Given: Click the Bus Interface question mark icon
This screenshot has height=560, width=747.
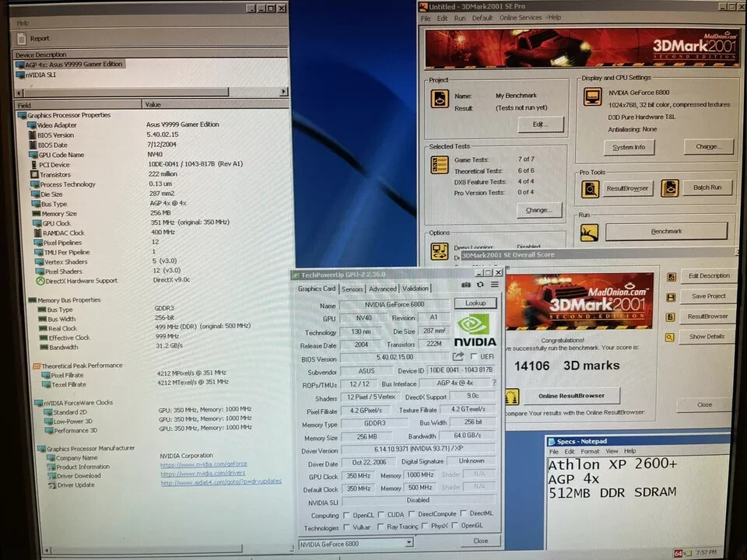Looking at the screenshot, I should pyautogui.click(x=494, y=383).
